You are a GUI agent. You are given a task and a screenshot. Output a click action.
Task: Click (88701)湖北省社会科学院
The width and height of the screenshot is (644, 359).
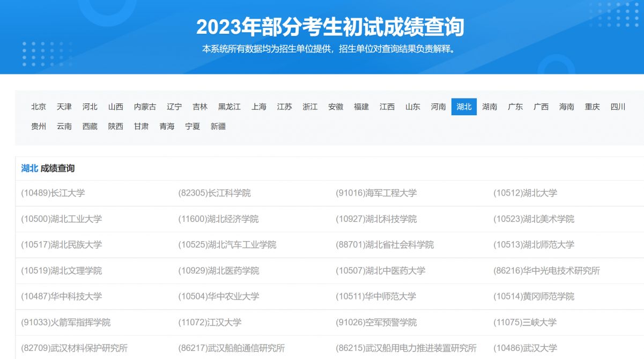(385, 245)
